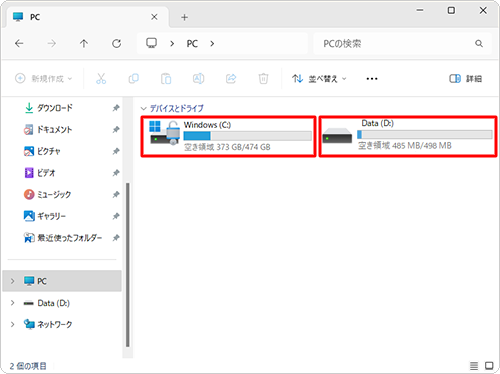Unpin ピクチャ using its pin icon
The height and width of the screenshot is (374, 500).
coord(116,151)
